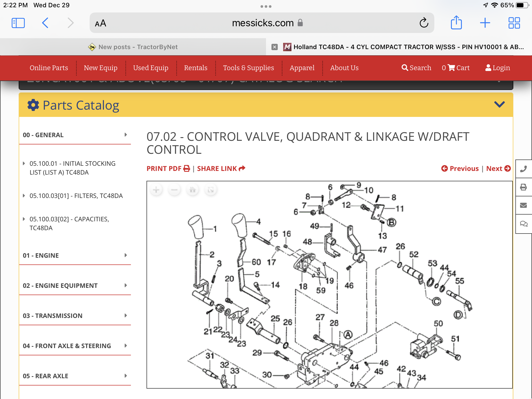This screenshot has height=399, width=532.
Task: Open the Used Equip menu
Action: (x=151, y=68)
